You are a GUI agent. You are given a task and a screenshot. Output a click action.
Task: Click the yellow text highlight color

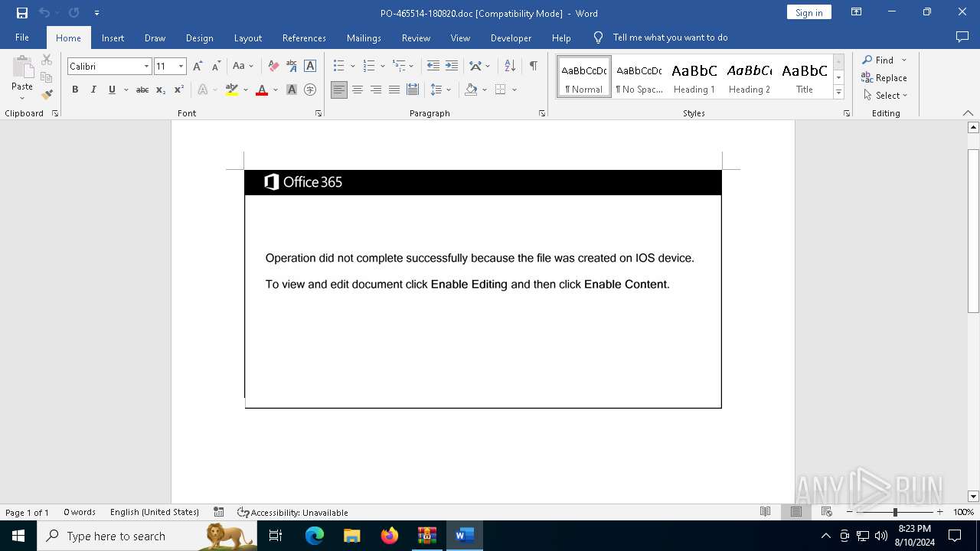click(x=232, y=90)
